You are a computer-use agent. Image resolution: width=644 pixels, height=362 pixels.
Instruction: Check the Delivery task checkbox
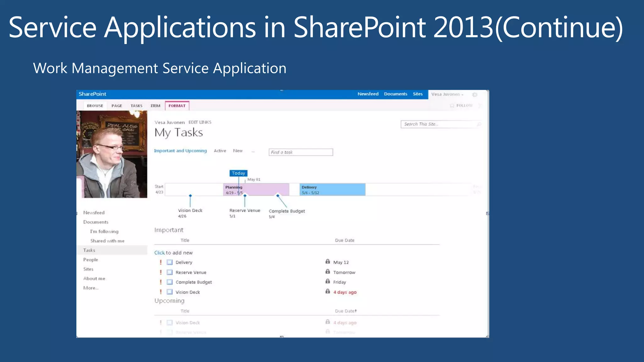click(169, 262)
